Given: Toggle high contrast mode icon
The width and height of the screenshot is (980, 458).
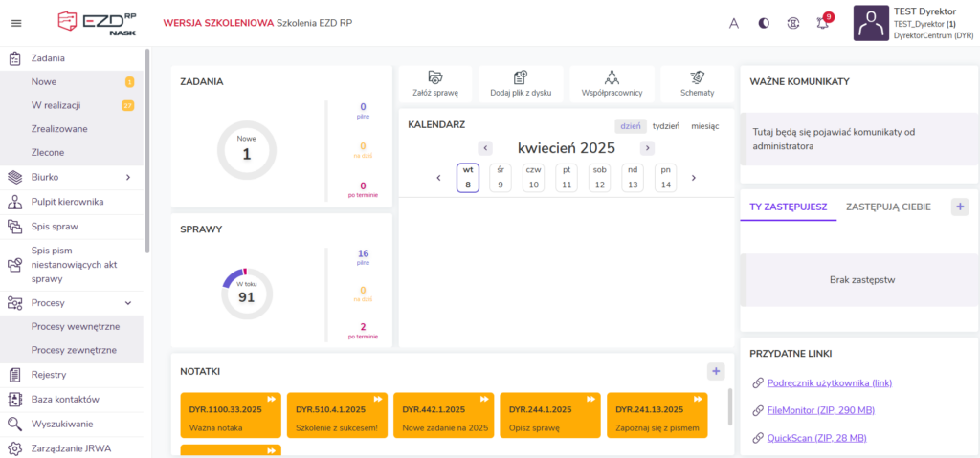Looking at the screenshot, I should (764, 24).
